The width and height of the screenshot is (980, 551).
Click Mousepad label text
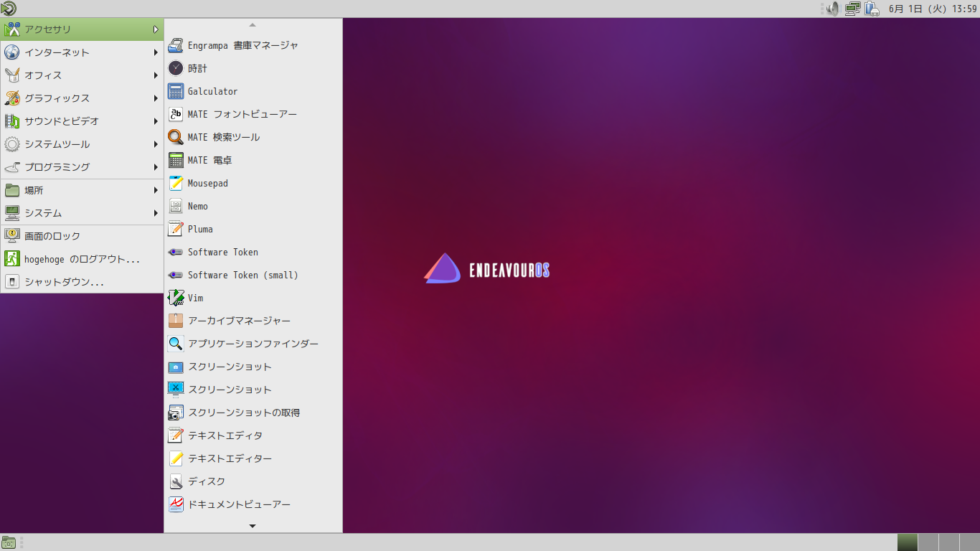208,184
